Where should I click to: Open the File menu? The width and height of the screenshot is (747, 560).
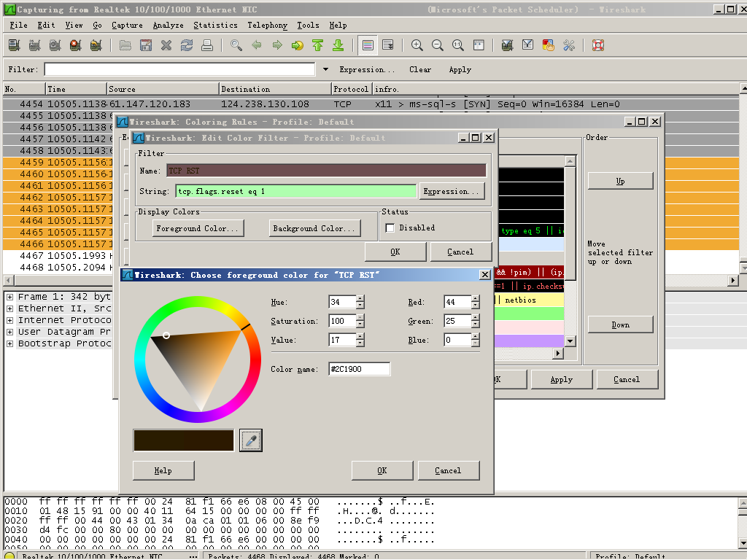18,26
